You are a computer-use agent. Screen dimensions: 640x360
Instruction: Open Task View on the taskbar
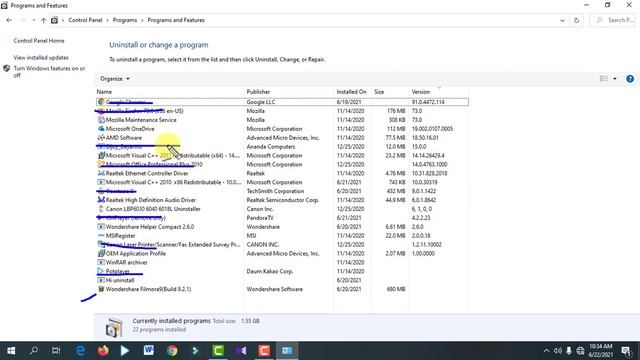[56, 351]
